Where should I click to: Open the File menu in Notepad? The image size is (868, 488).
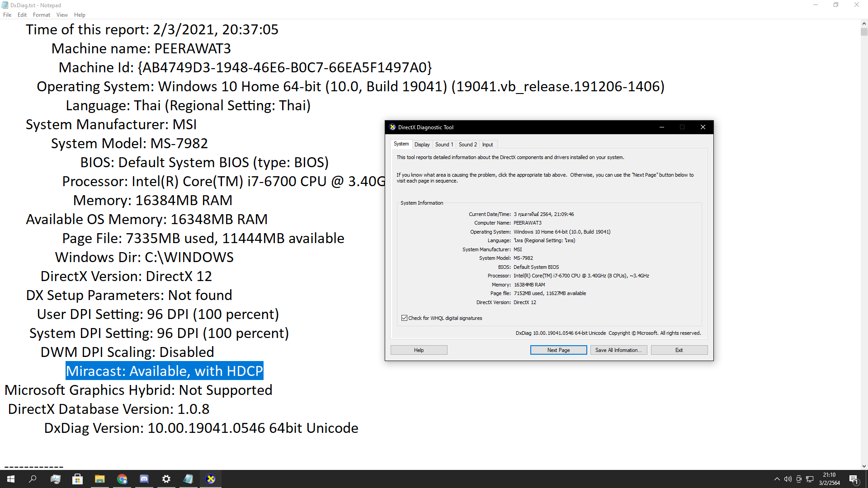pos(7,15)
